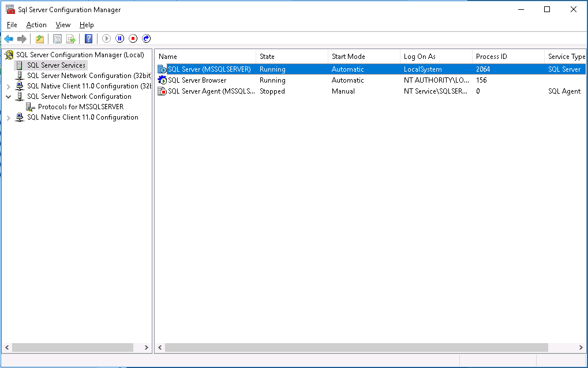This screenshot has height=368, width=588.
Task: Stop the selected service via red icon
Action: tap(133, 39)
